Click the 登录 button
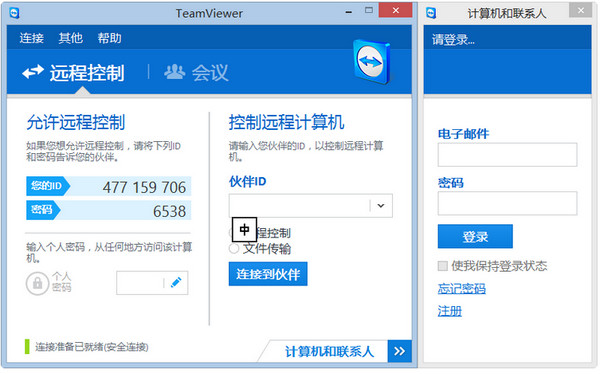Image resolution: width=600 pixels, height=374 pixels. pos(475,236)
